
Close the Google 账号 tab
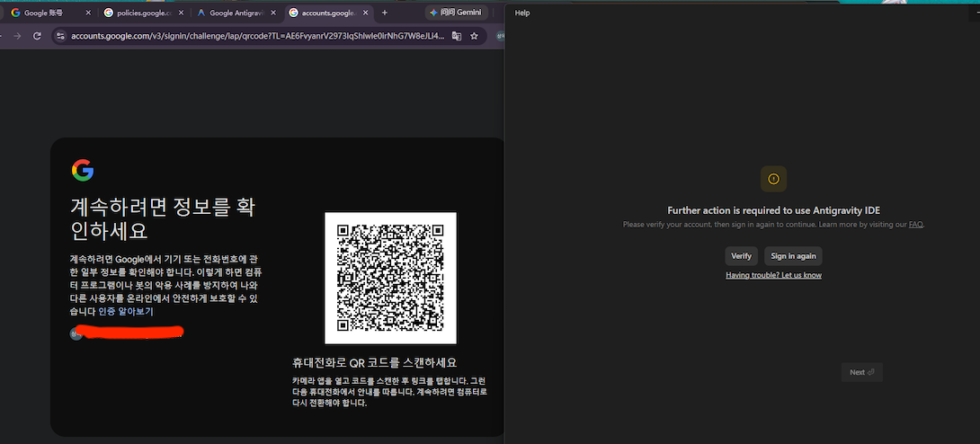click(x=87, y=13)
